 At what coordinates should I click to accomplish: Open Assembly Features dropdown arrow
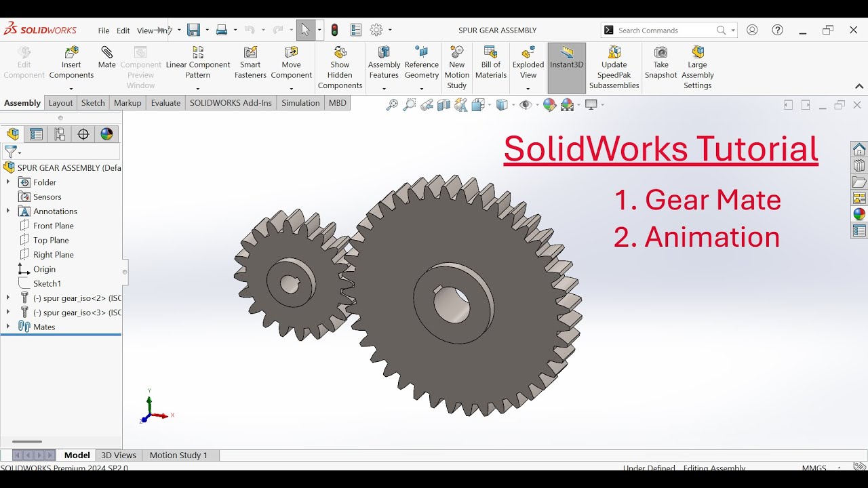(x=384, y=88)
